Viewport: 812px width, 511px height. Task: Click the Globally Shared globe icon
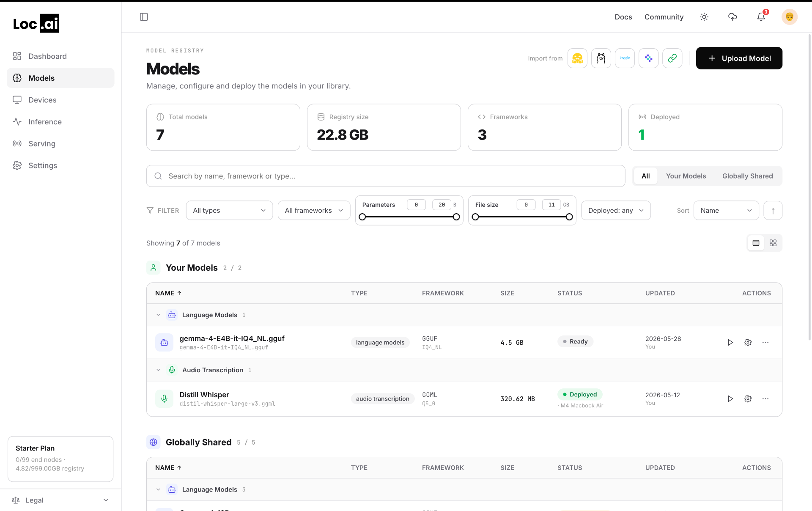coord(154,442)
